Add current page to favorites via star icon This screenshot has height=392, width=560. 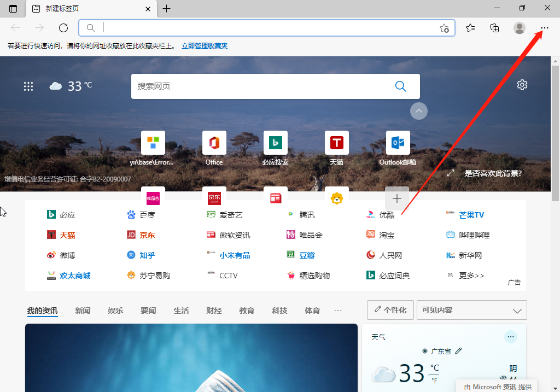445,28
